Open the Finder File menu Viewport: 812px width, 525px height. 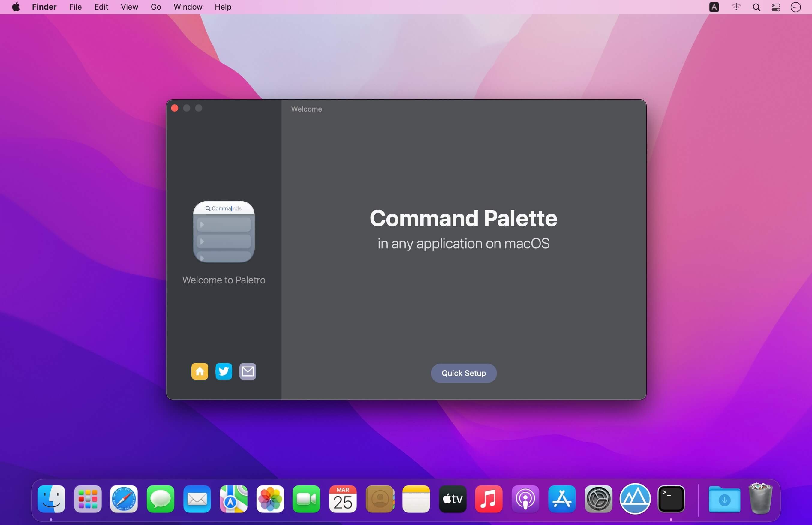[x=75, y=7]
